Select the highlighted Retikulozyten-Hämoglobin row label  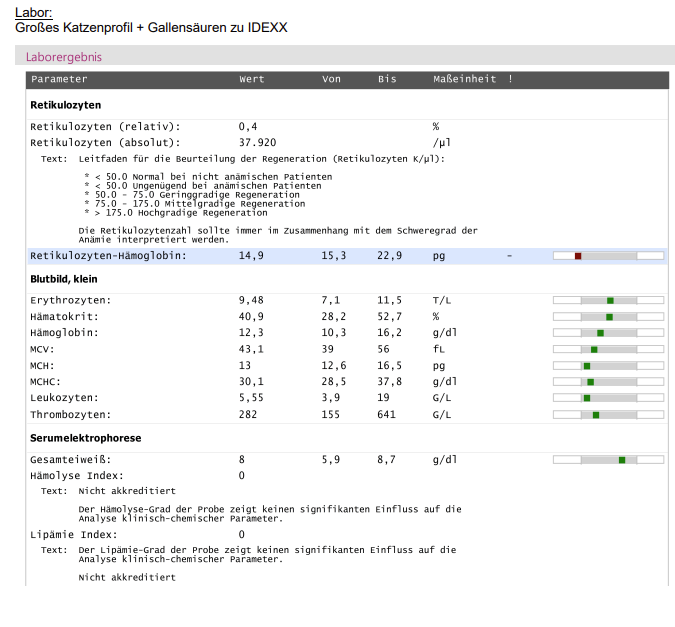pyautogui.click(x=108, y=256)
